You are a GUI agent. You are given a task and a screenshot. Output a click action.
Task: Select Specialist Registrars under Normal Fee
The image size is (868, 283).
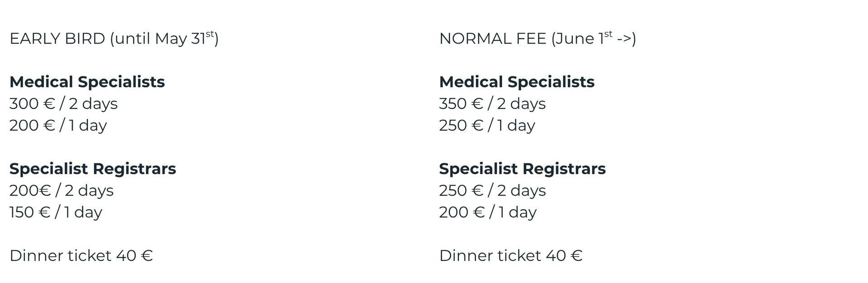point(522,169)
